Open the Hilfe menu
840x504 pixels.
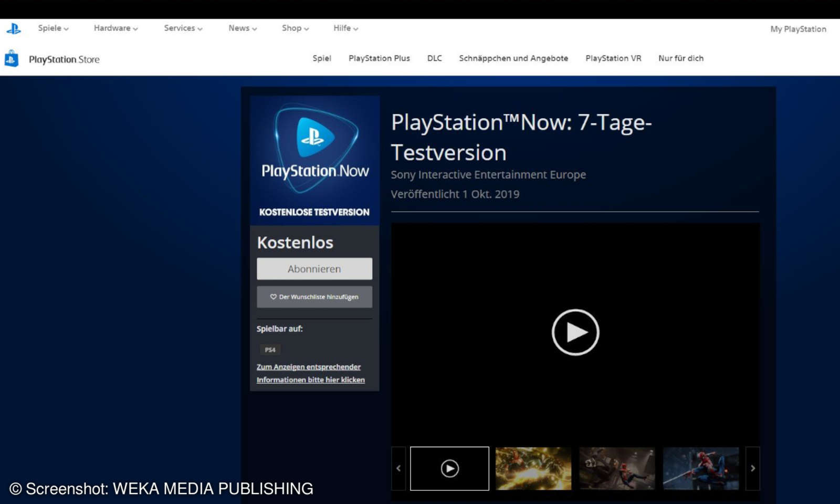(344, 28)
